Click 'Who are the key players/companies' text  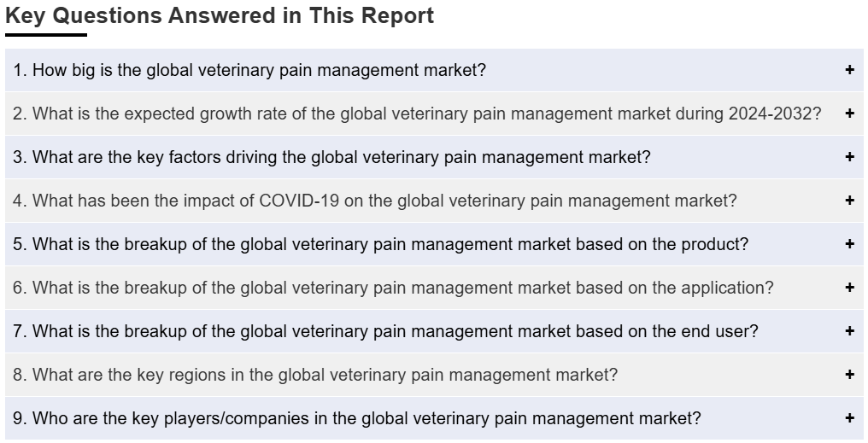[x=356, y=418]
